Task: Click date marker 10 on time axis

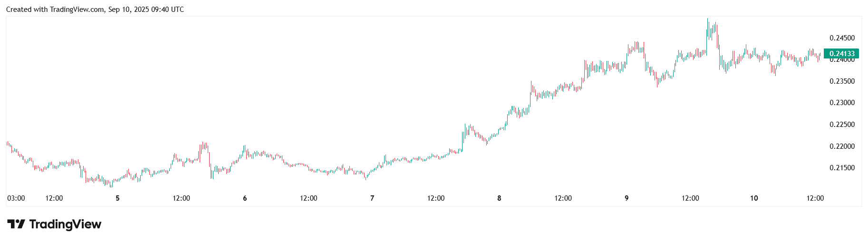Action: (754, 198)
